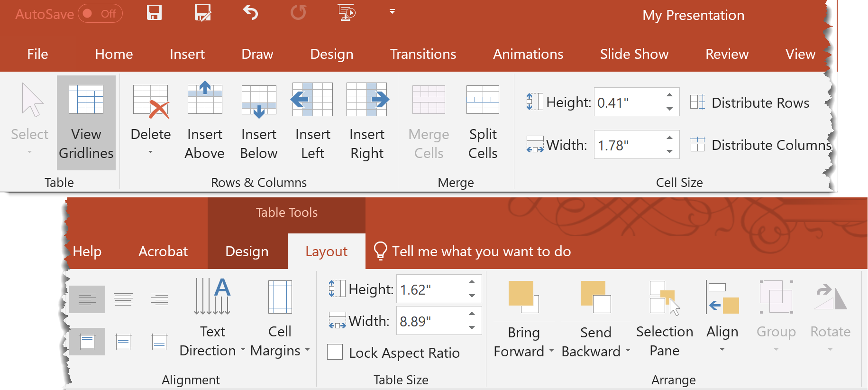Click the Save icon in title bar
The width and height of the screenshot is (868, 390).
tap(154, 13)
